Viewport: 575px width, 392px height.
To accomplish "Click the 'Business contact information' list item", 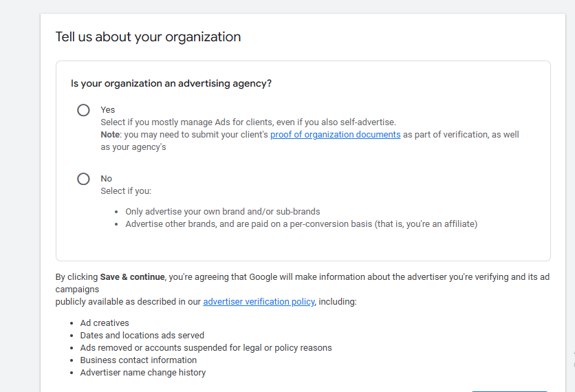I will click(138, 360).
